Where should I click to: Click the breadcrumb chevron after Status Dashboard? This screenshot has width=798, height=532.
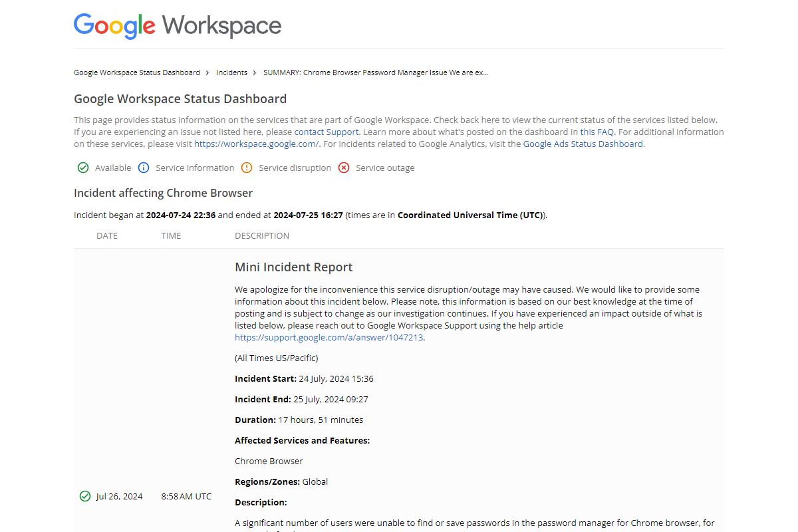207,72
